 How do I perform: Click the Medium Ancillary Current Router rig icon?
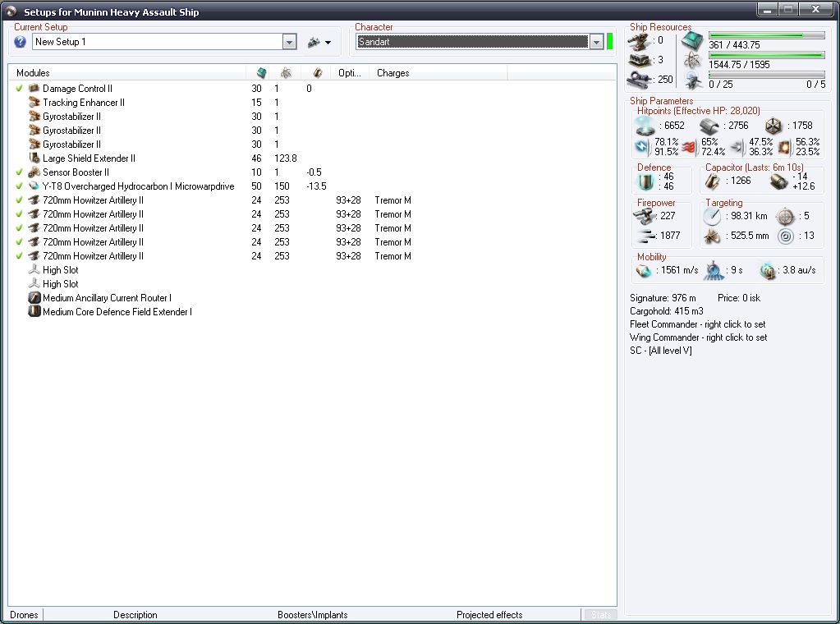(x=34, y=298)
